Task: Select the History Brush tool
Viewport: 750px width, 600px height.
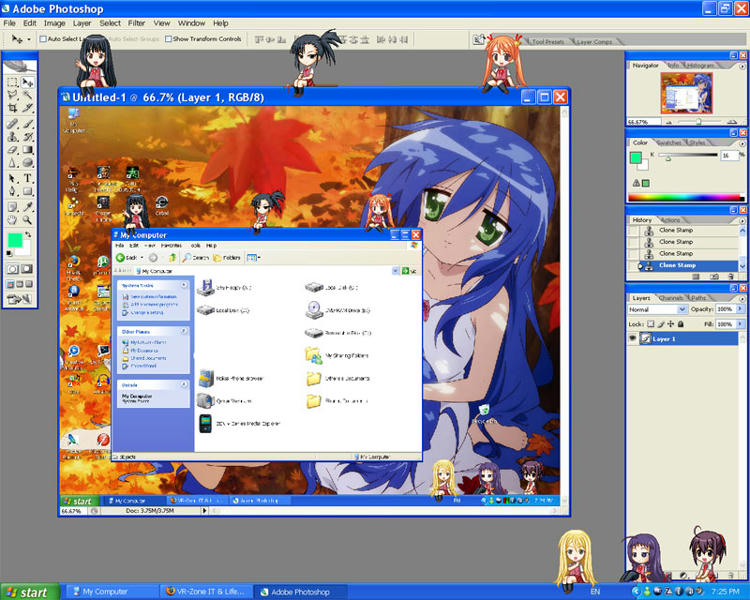Action: (x=28, y=137)
